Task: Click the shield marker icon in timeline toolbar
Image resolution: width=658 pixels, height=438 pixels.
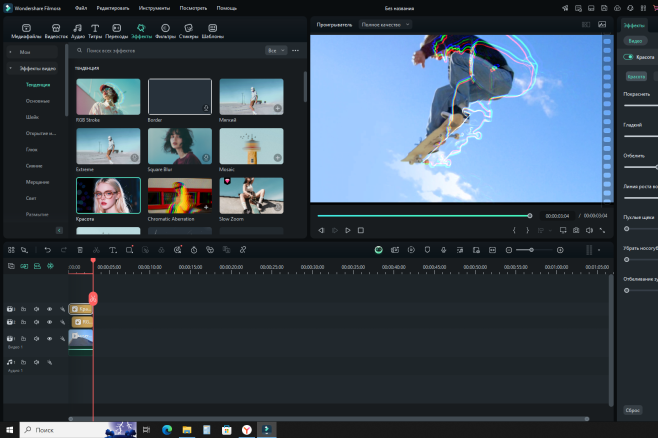Action: [427, 250]
